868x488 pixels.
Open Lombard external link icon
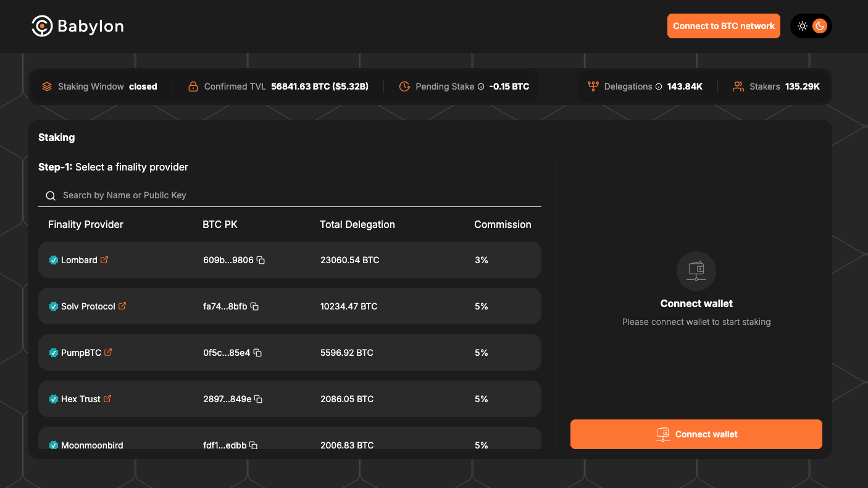[104, 259]
